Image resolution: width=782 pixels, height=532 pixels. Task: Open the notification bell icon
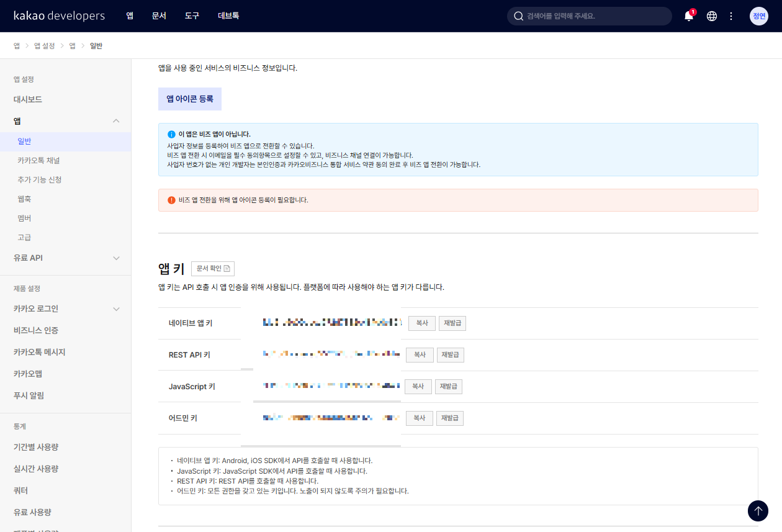[x=689, y=16]
